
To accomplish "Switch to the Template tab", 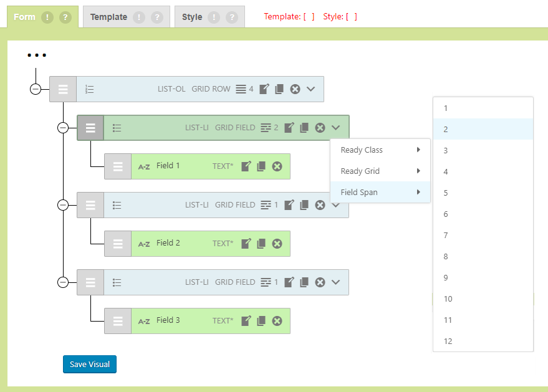I will 108,17.
